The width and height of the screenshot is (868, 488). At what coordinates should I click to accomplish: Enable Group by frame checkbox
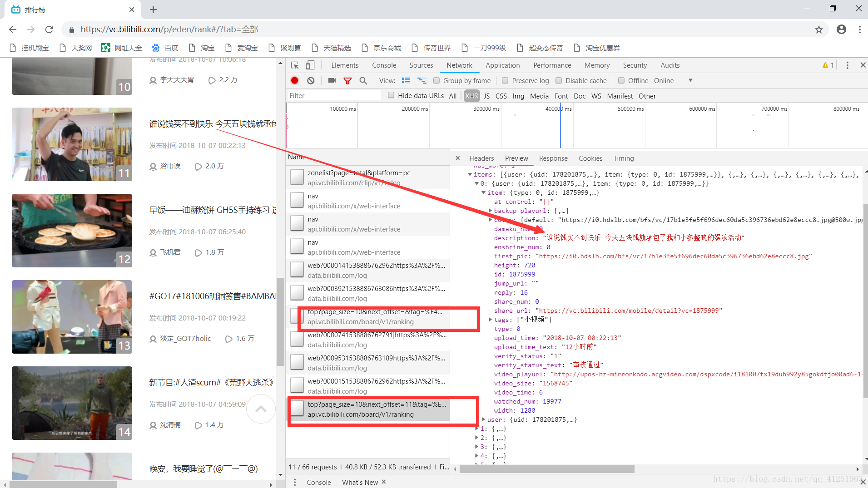coord(436,80)
